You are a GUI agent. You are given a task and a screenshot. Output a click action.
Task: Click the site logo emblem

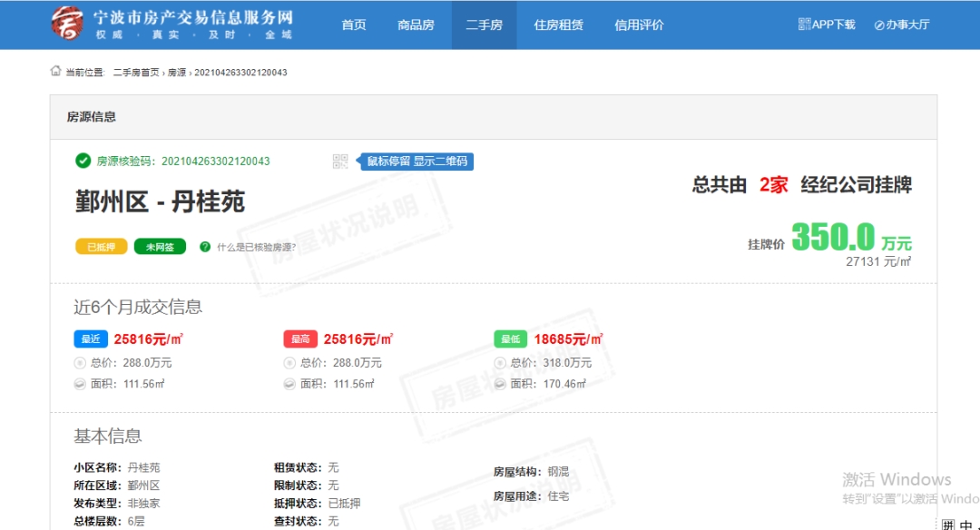coord(67,24)
